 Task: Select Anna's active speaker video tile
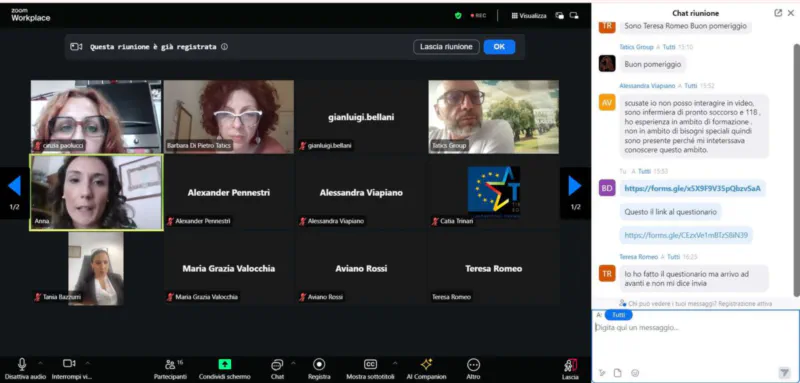(x=96, y=192)
